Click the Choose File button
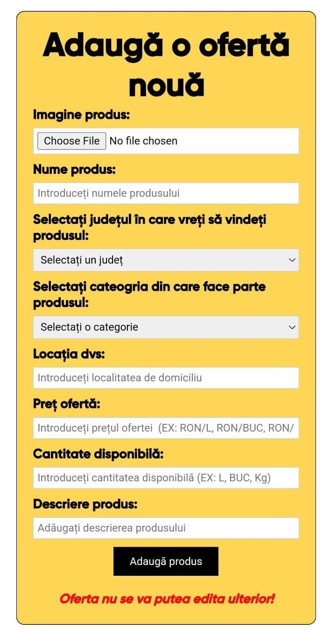This screenshot has width=330, height=644. 71,141
